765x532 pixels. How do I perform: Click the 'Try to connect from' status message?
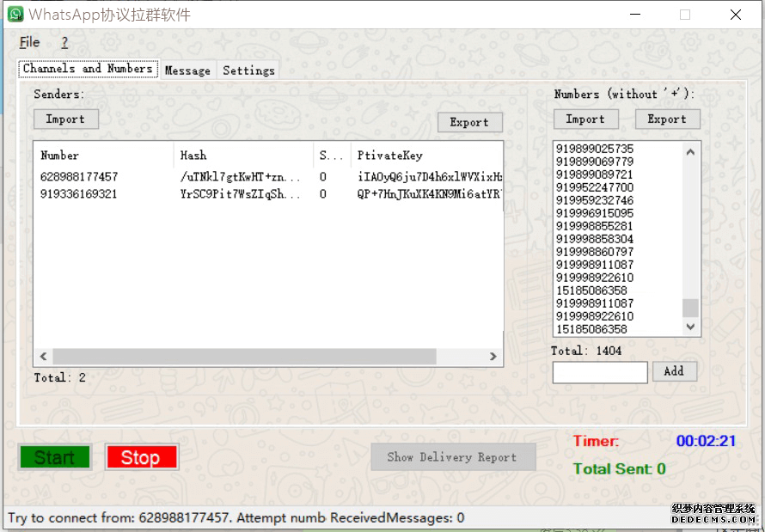tap(167, 518)
